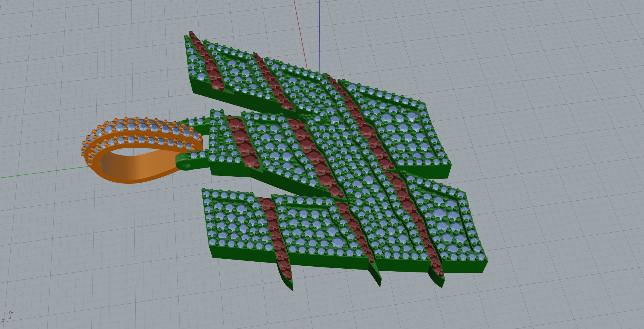This screenshot has width=644, height=329.
Task: Click the blue Z-axis line
Action: pyautogui.click(x=320, y=35)
